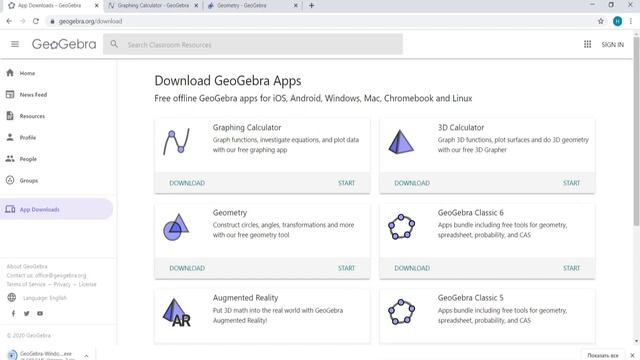Click the Profile sidebar icon

click(10, 137)
